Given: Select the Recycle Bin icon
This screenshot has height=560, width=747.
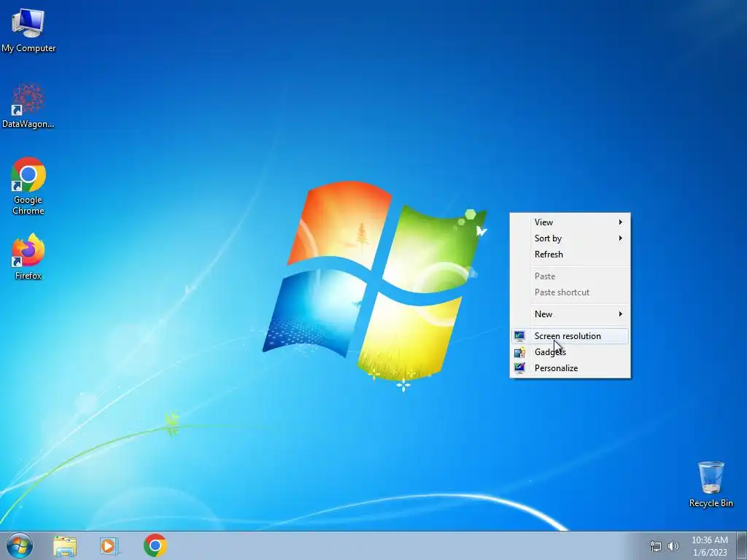Looking at the screenshot, I should click(x=711, y=484).
